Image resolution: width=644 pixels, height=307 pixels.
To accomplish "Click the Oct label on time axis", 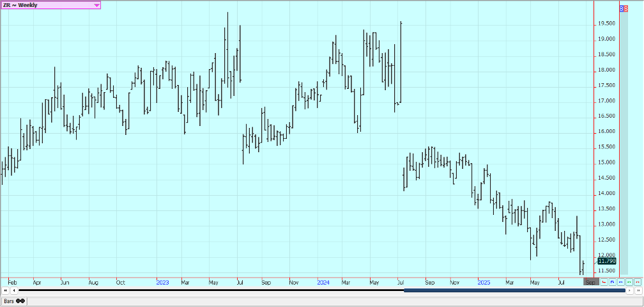I will point(120,283).
